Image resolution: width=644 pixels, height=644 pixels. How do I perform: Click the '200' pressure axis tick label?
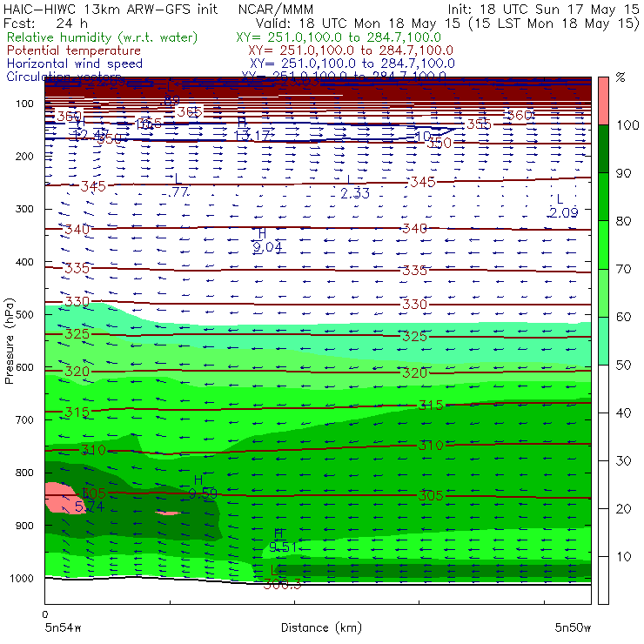(x=24, y=156)
